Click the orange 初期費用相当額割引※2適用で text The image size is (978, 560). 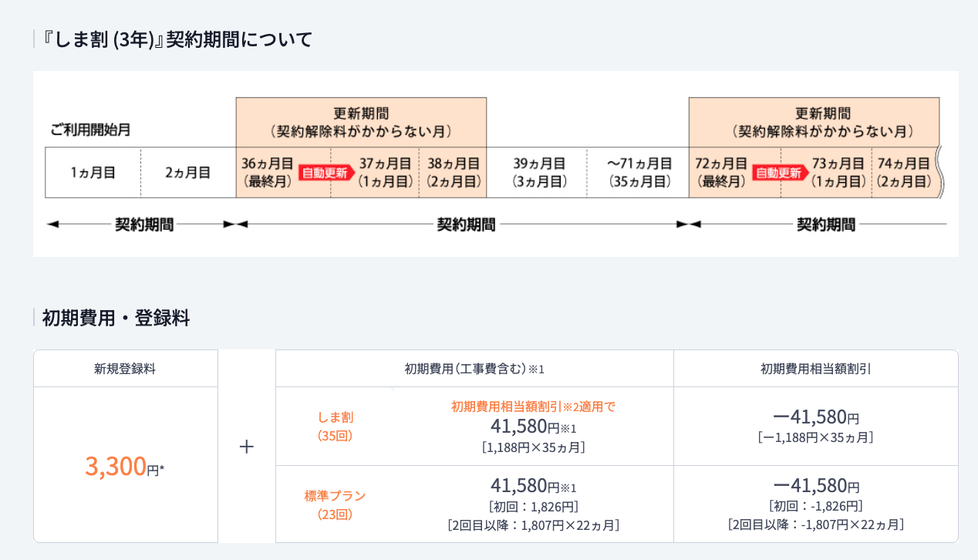tap(533, 407)
